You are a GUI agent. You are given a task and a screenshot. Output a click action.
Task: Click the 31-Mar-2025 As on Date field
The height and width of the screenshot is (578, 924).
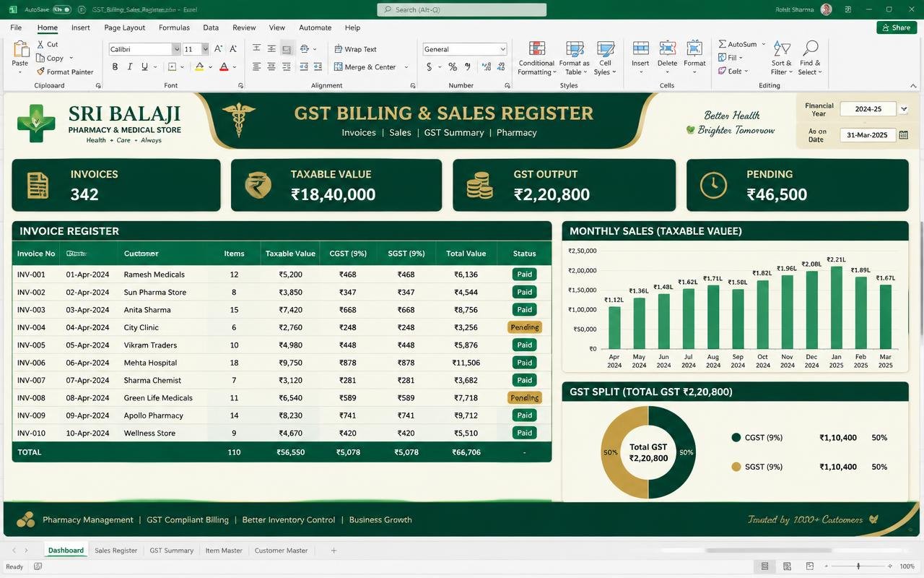pos(867,135)
